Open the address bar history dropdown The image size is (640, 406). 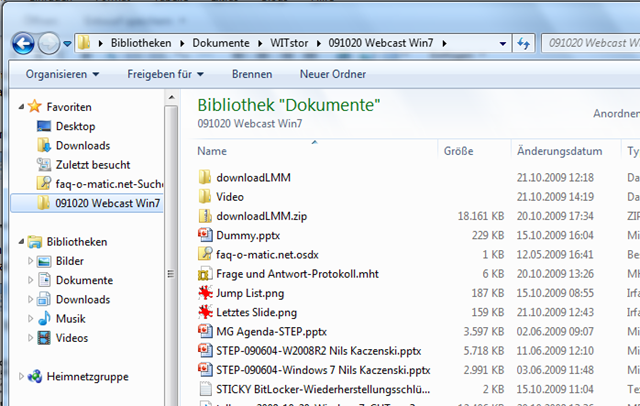coord(503,43)
